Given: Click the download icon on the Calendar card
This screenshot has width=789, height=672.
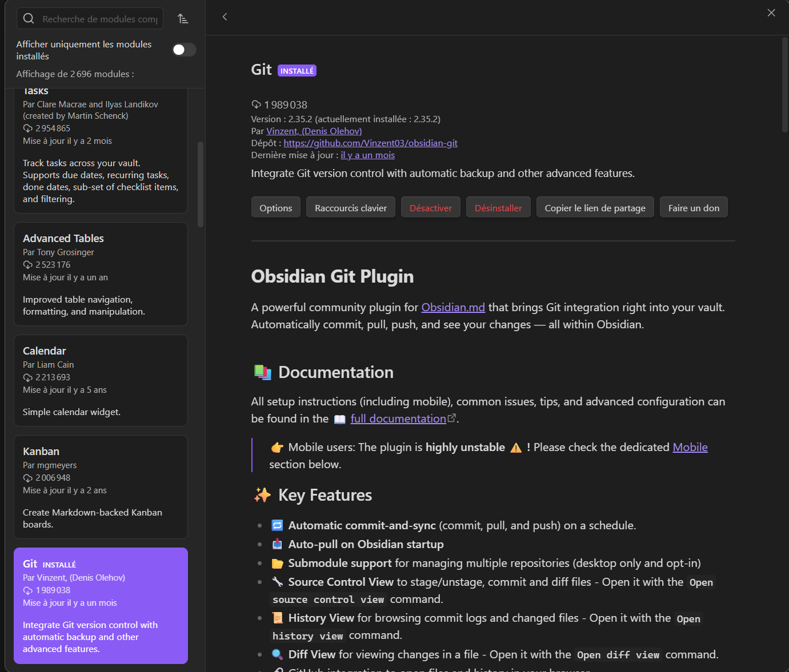Looking at the screenshot, I should tap(27, 377).
